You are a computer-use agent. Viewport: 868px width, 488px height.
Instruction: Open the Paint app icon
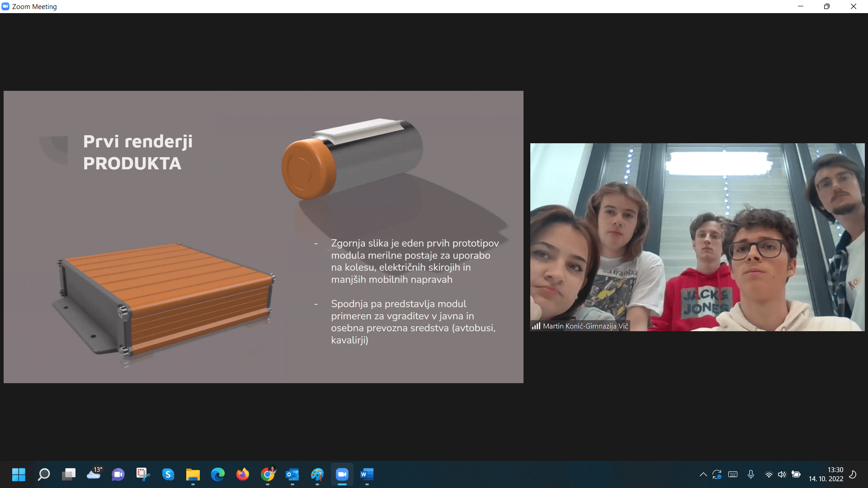[x=317, y=474]
